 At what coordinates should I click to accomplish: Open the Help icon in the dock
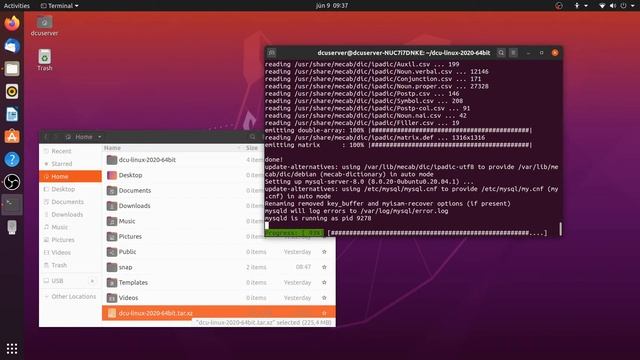[x=12, y=159]
